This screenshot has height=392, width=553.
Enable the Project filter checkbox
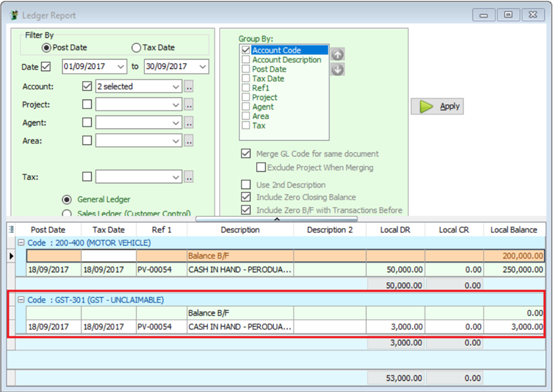point(87,105)
